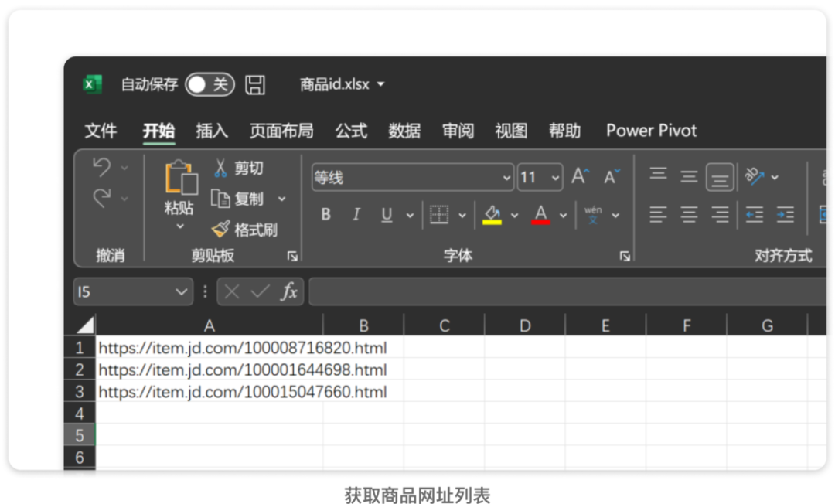Switch to the 数据 ribbon tab
Screen dimensions: 835x504
(x=404, y=131)
